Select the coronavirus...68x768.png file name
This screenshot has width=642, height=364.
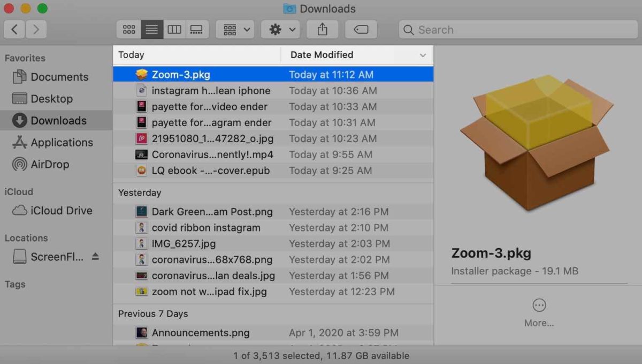click(x=212, y=260)
